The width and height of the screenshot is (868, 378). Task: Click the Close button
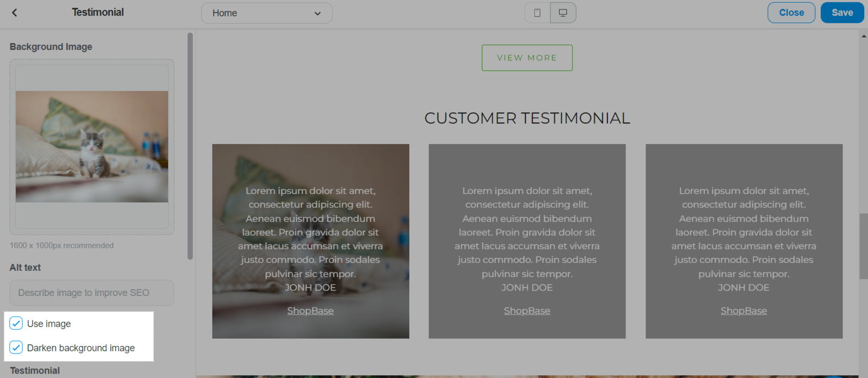click(792, 12)
